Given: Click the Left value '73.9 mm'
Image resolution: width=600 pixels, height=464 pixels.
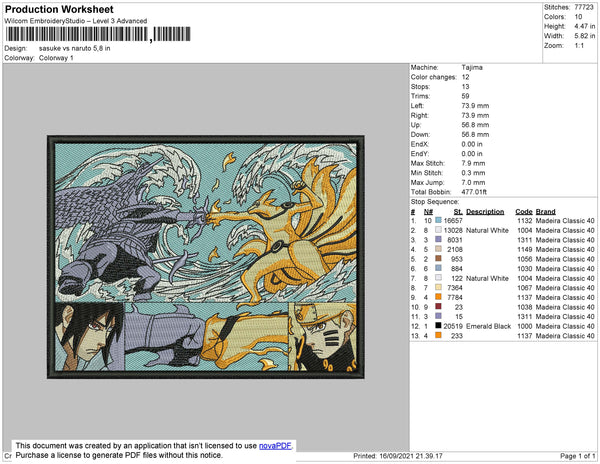Looking at the screenshot, I should point(475,106).
